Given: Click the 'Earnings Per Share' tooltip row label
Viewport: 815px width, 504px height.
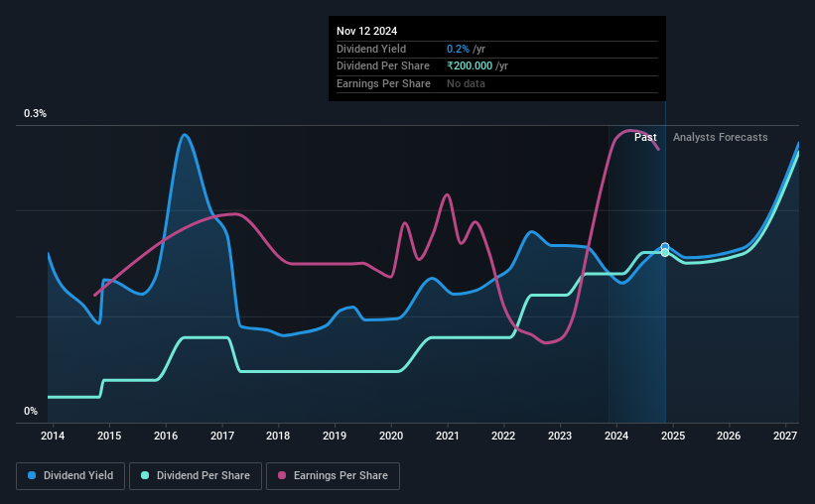Looking at the screenshot, I should pyautogui.click(x=383, y=83).
